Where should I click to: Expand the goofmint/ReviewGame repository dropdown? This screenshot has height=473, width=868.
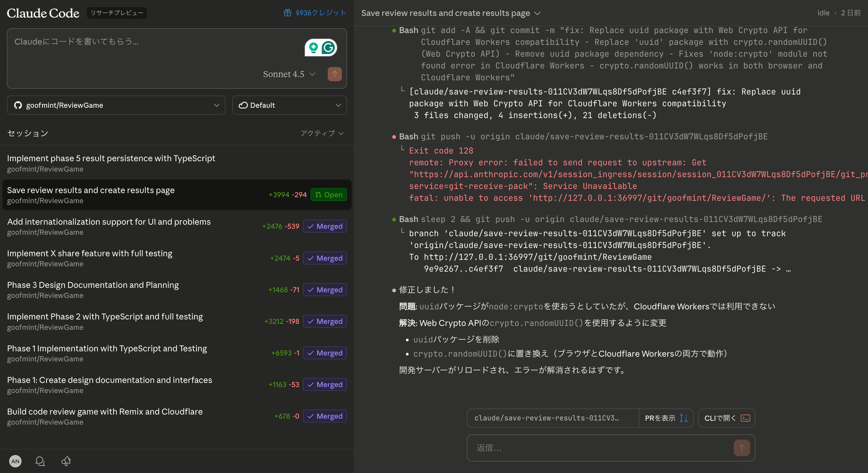point(116,105)
